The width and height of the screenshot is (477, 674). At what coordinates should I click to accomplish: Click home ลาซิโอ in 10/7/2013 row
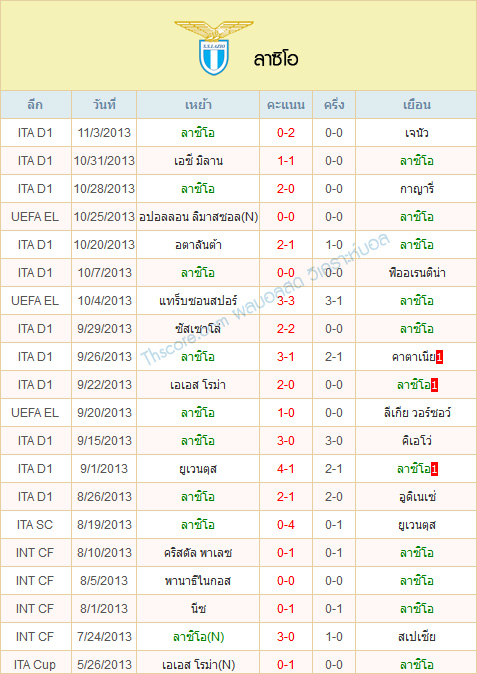[198, 273]
